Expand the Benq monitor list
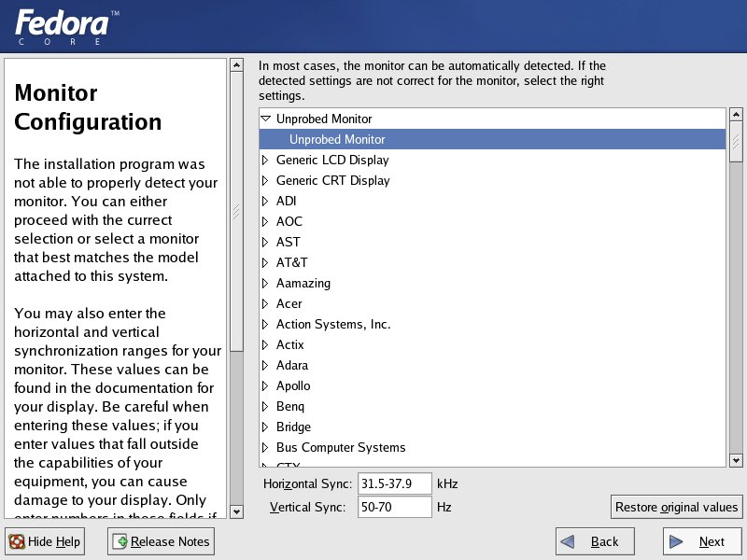747x560 pixels. coord(265,407)
